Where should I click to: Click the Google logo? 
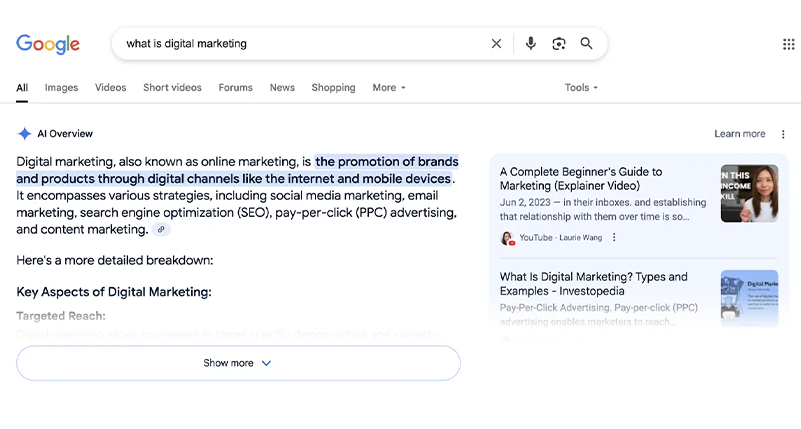coord(48,44)
